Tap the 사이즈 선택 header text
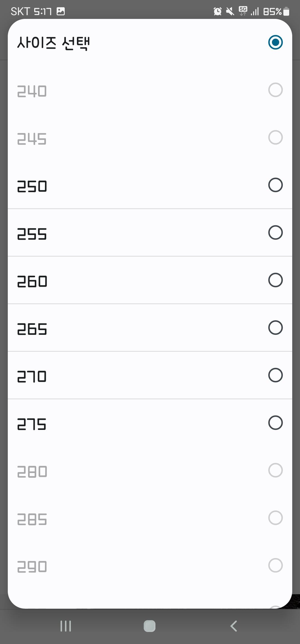This screenshot has width=300, height=644. click(x=53, y=43)
